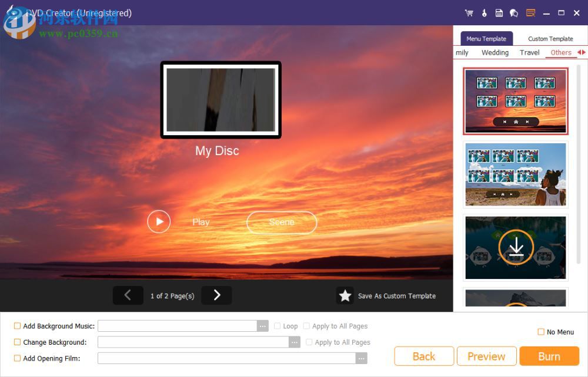Click the download arrow on the lake template

pyautogui.click(x=516, y=247)
